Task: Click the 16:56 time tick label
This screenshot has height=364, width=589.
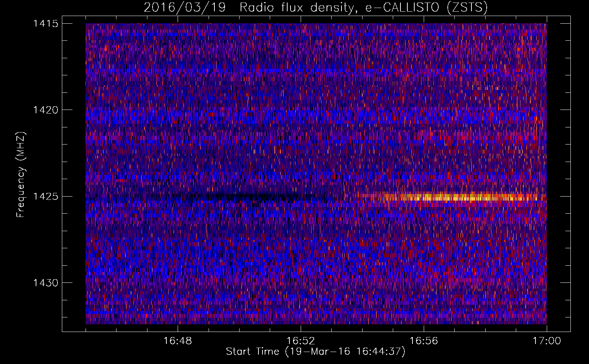Action: [x=424, y=341]
